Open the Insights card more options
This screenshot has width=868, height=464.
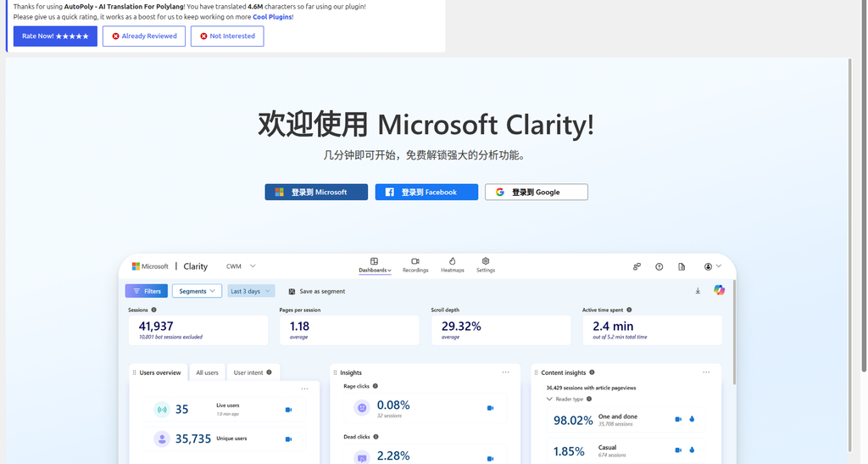click(505, 372)
